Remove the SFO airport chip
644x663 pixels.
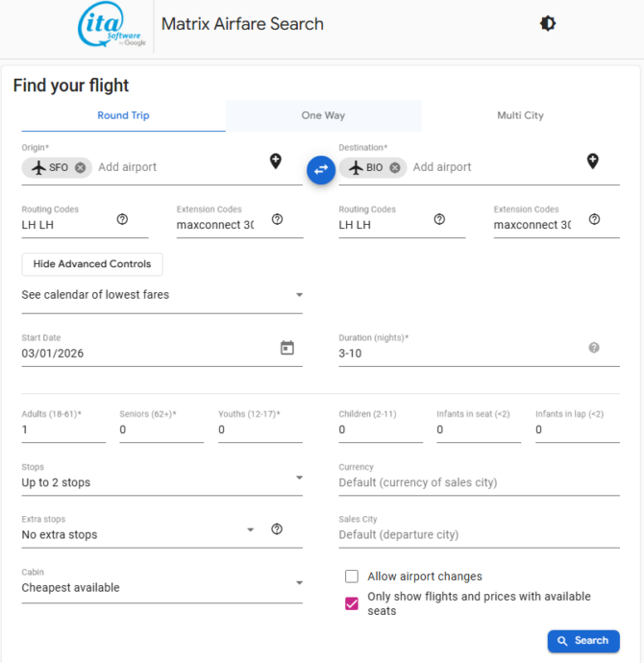[81, 167]
